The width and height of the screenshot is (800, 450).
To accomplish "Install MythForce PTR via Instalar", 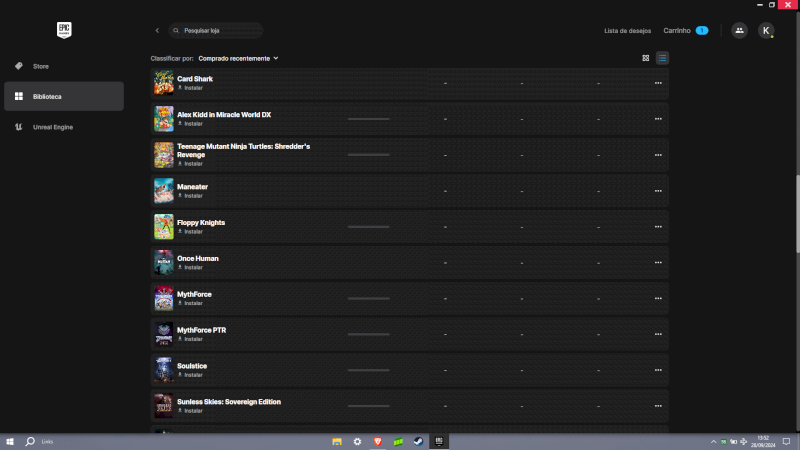I will coord(190,339).
